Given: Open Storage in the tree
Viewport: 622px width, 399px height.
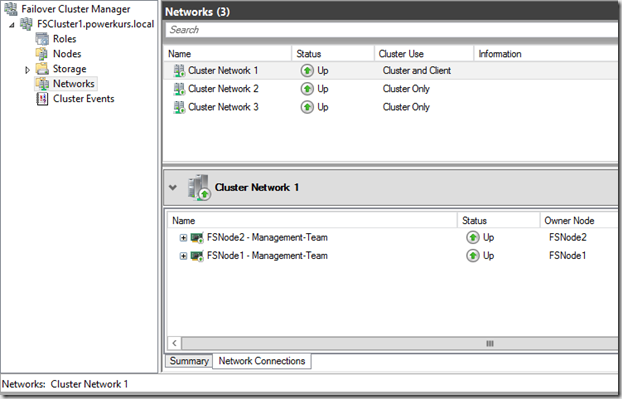Looking at the screenshot, I should click(x=69, y=69).
